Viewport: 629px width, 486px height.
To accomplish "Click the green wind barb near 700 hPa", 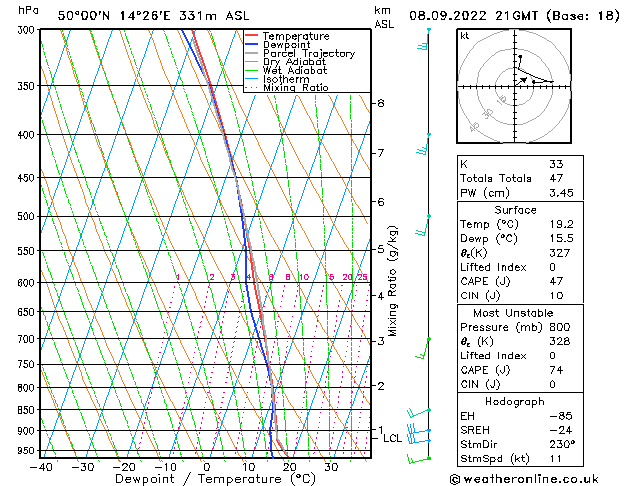I will (x=423, y=348).
